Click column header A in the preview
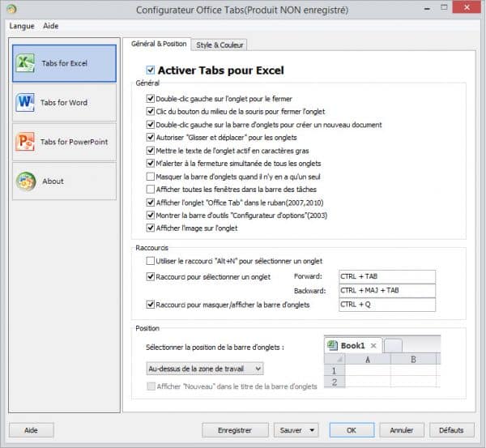The height and width of the screenshot is (448, 486). 368,360
